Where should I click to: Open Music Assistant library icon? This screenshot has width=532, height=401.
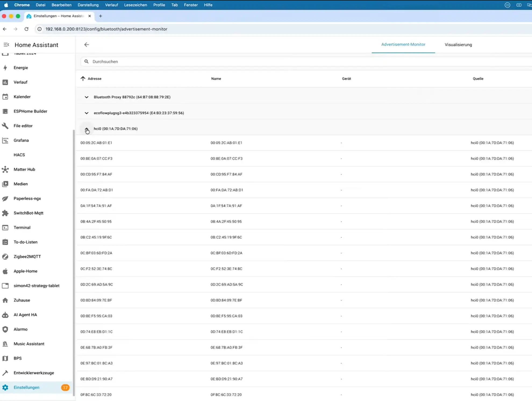(x=5, y=344)
